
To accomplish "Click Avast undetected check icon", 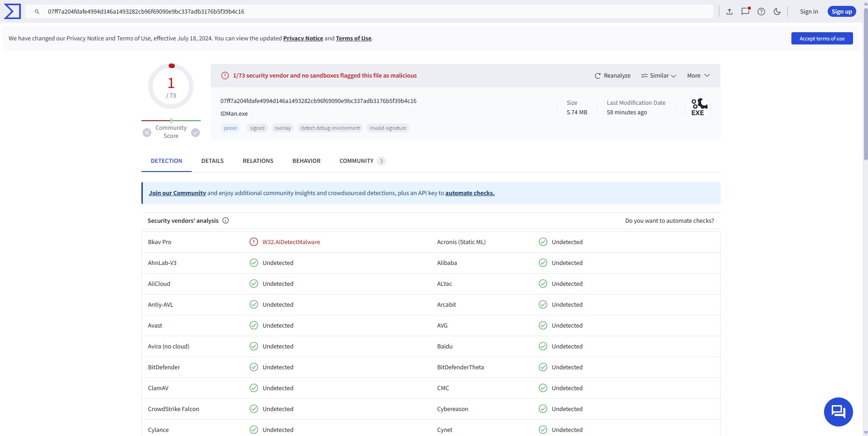I will pyautogui.click(x=254, y=325).
